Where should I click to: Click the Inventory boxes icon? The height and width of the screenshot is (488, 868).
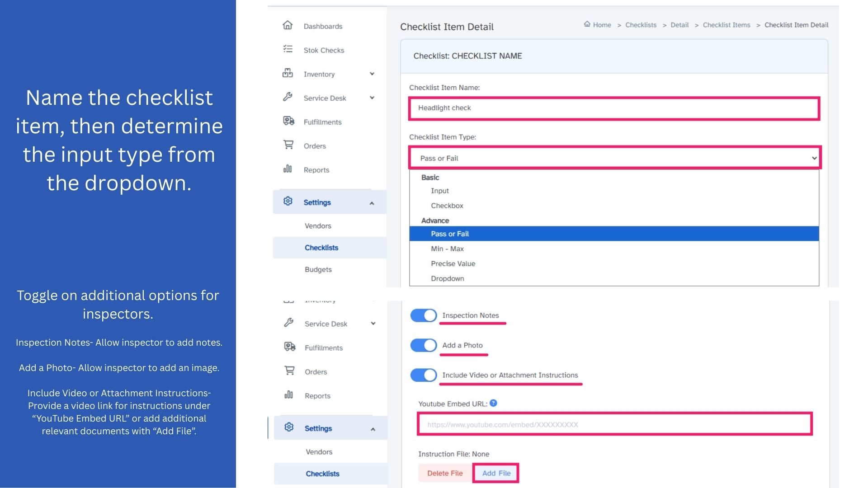pos(288,73)
